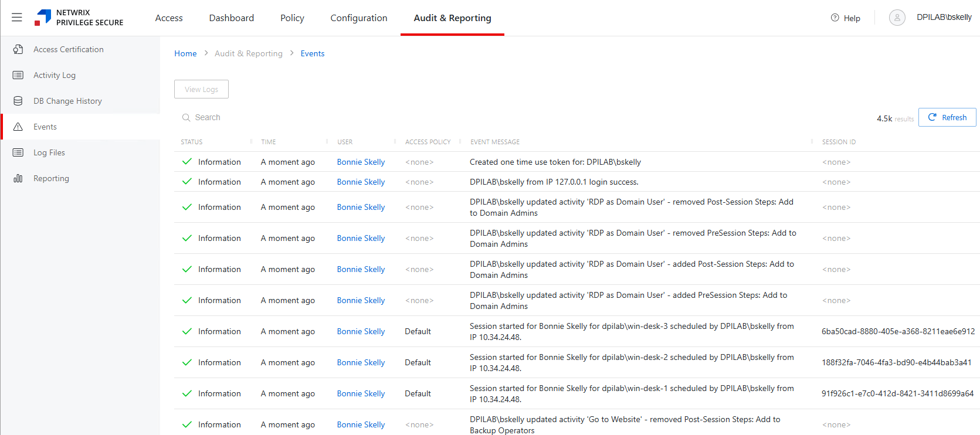Image resolution: width=980 pixels, height=435 pixels.
Task: Open DB Change History in sidebar
Action: 67,101
